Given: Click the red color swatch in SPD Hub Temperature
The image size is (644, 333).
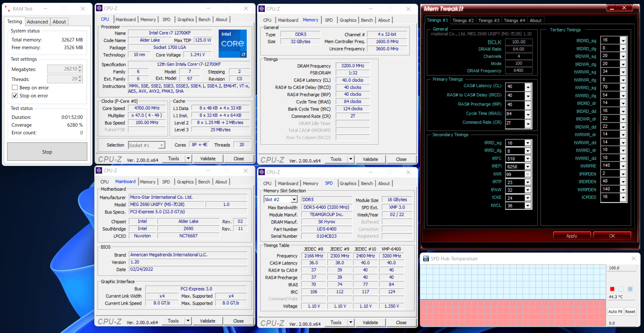Looking at the screenshot, I should coord(612,289).
